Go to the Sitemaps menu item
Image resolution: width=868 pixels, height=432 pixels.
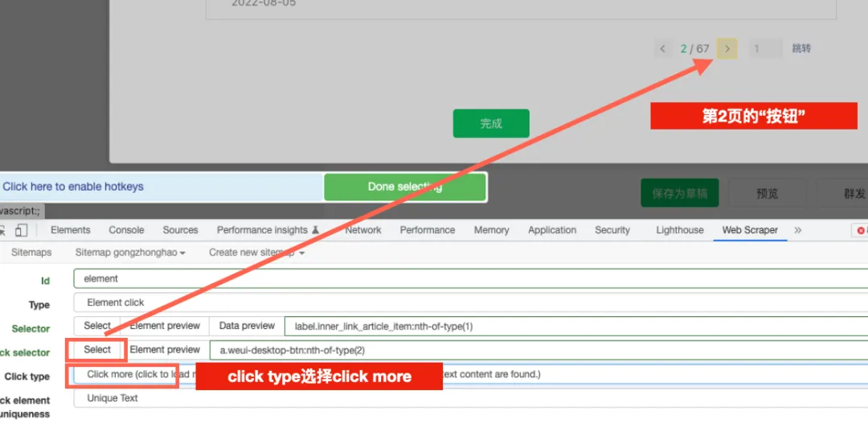[31, 253]
